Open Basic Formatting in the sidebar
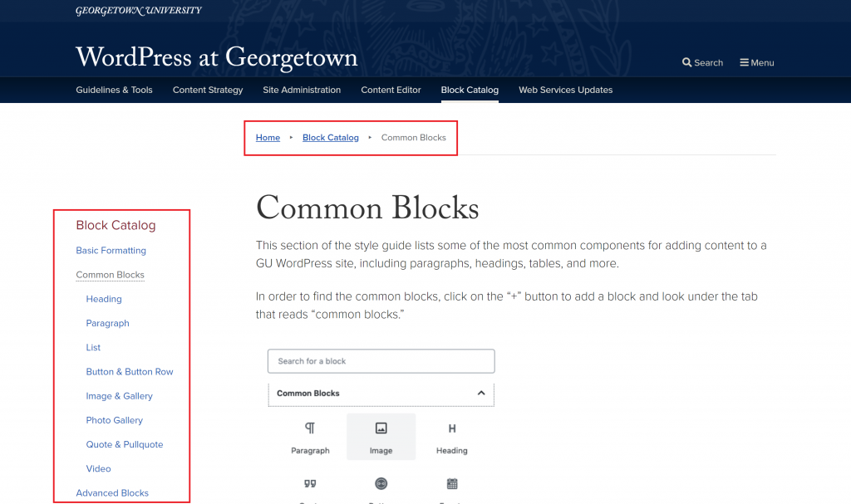Image resolution: width=851 pixels, height=504 pixels. coord(111,251)
